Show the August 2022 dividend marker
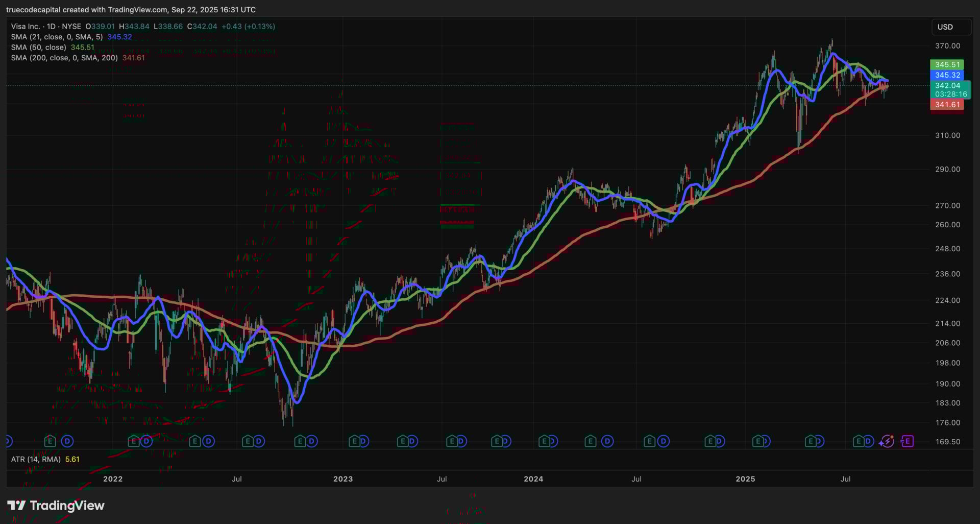The width and height of the screenshot is (980, 524). coord(259,441)
